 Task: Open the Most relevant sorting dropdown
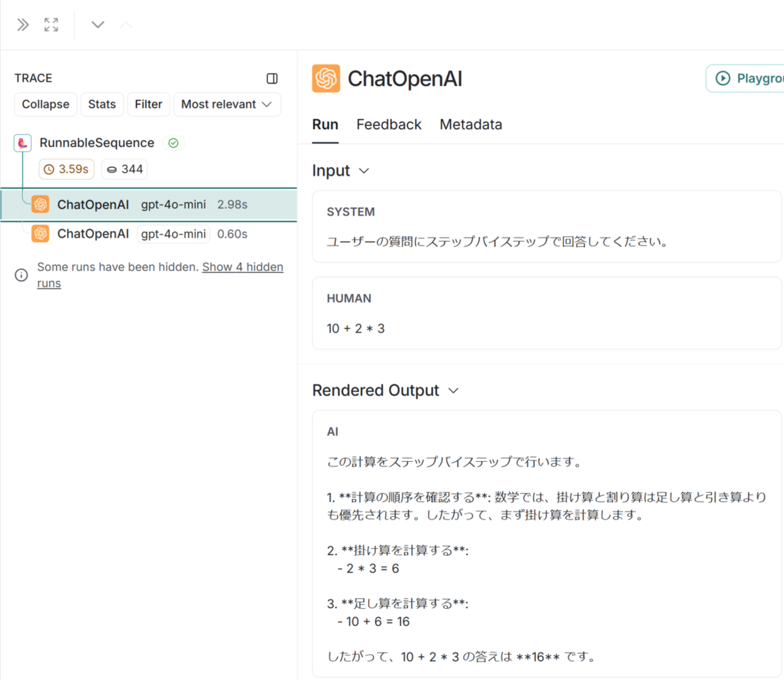(227, 104)
